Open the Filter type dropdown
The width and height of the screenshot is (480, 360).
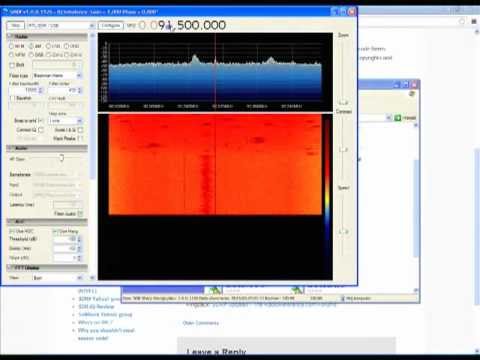[x=57, y=76]
